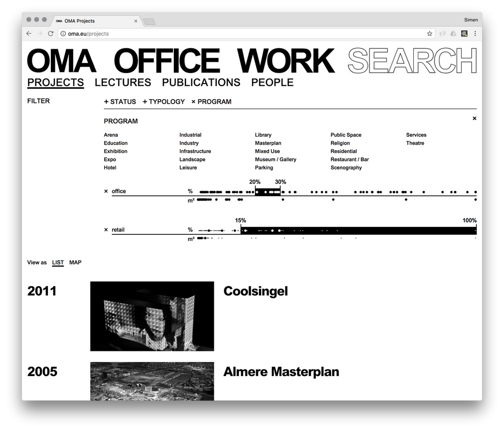Filter by Religion program
Screen dimensions: 504x432
coord(340,143)
